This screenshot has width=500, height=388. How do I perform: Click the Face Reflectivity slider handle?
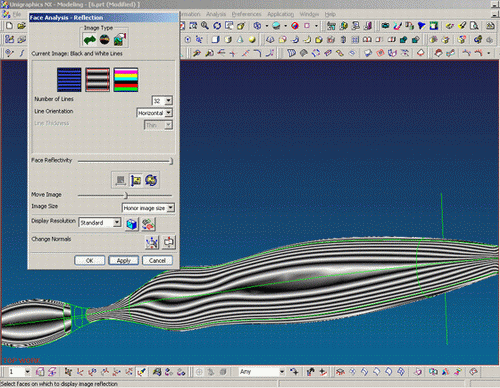pos(171,161)
